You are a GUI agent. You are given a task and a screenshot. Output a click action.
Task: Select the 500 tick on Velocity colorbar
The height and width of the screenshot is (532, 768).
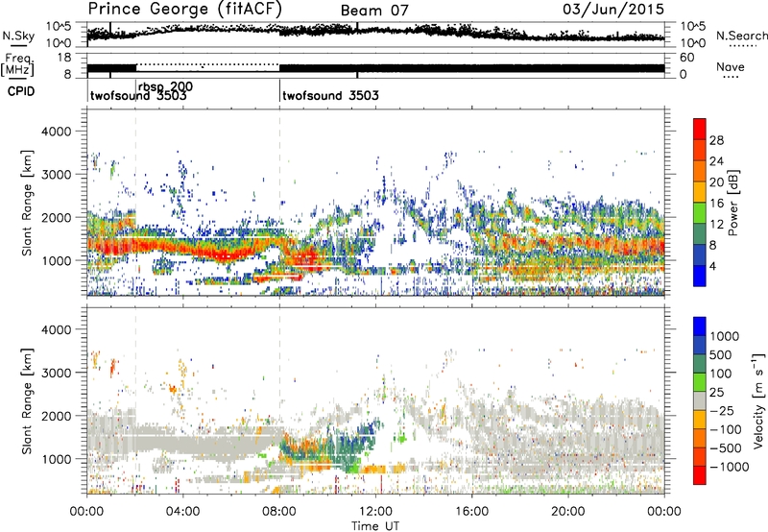click(721, 354)
